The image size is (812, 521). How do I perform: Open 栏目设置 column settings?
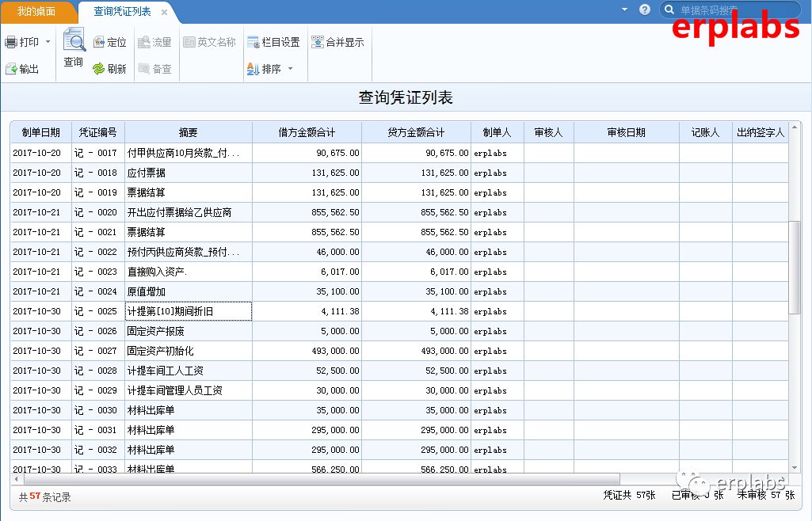click(x=273, y=42)
